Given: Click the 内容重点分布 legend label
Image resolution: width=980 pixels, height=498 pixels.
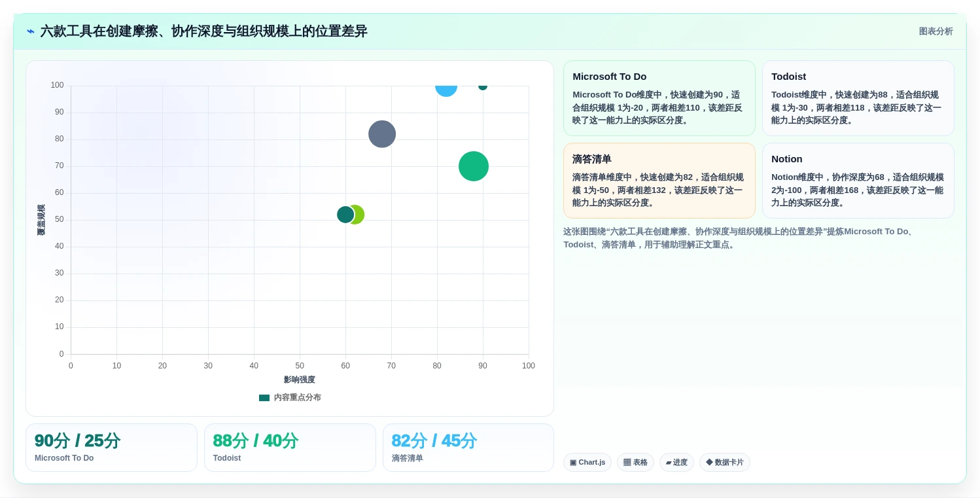Looking at the screenshot, I should tap(297, 398).
